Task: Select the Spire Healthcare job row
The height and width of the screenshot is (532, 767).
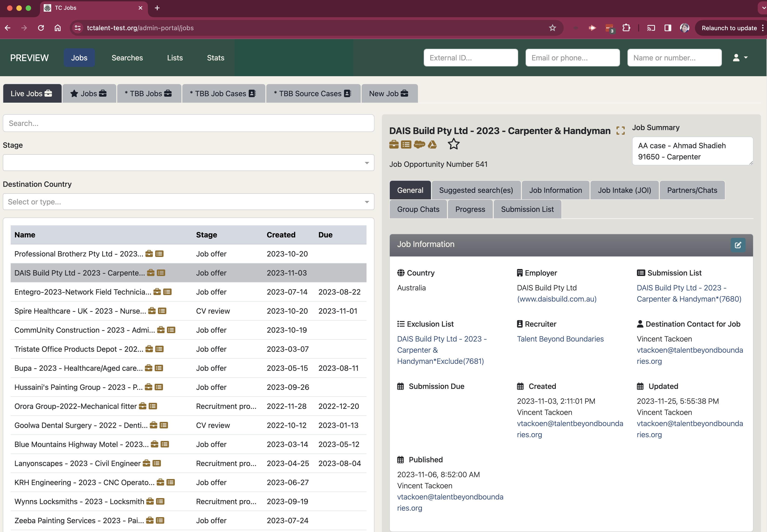Action: click(x=80, y=311)
